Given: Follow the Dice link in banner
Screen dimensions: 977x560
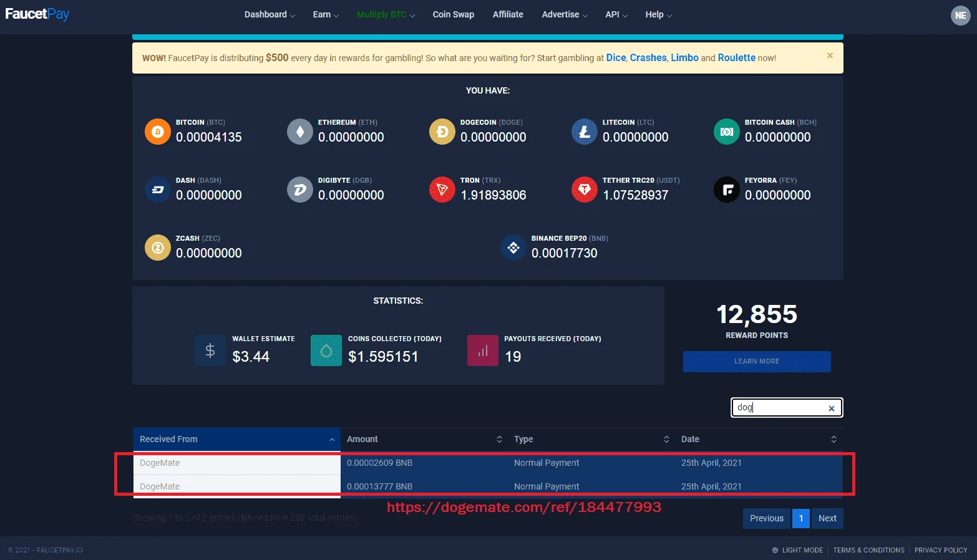Looking at the screenshot, I should point(616,57).
